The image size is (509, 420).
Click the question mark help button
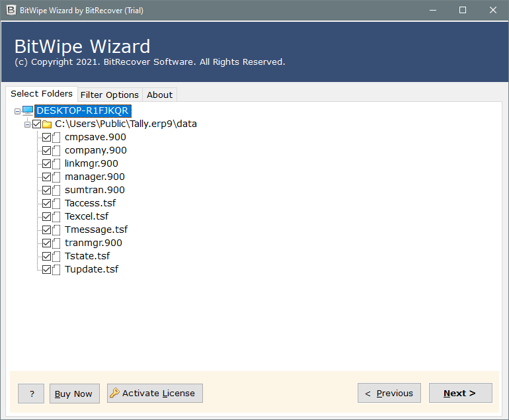pyautogui.click(x=31, y=394)
